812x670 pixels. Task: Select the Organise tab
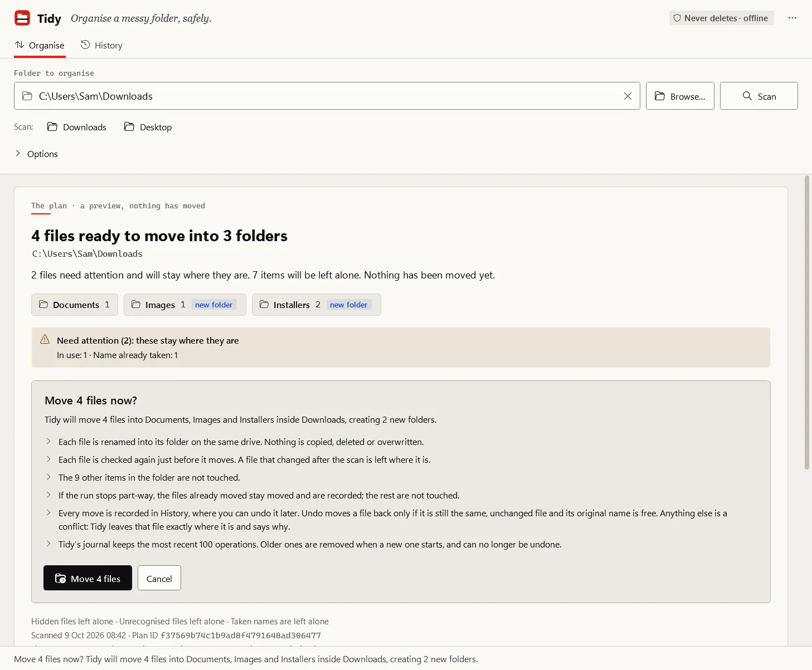point(40,46)
